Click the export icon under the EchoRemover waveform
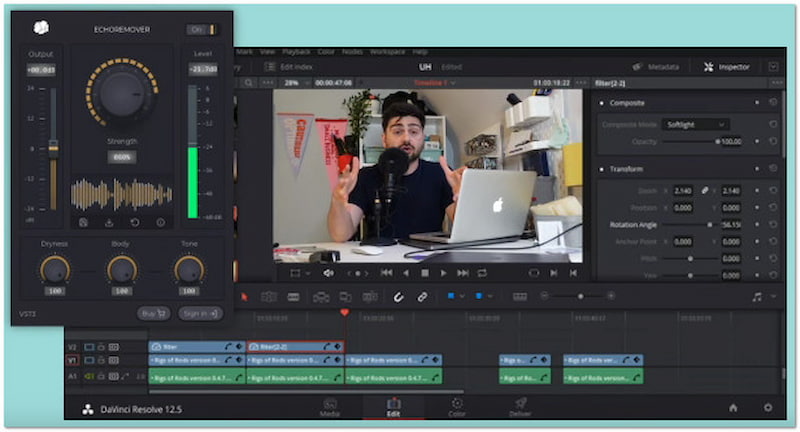Image resolution: width=800 pixels, height=432 pixels. (109, 222)
